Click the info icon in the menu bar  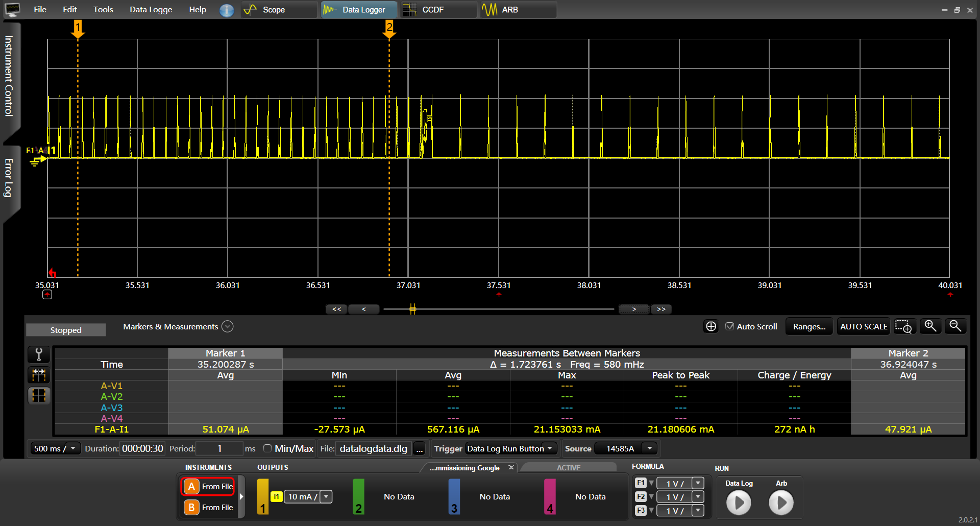pos(227,10)
